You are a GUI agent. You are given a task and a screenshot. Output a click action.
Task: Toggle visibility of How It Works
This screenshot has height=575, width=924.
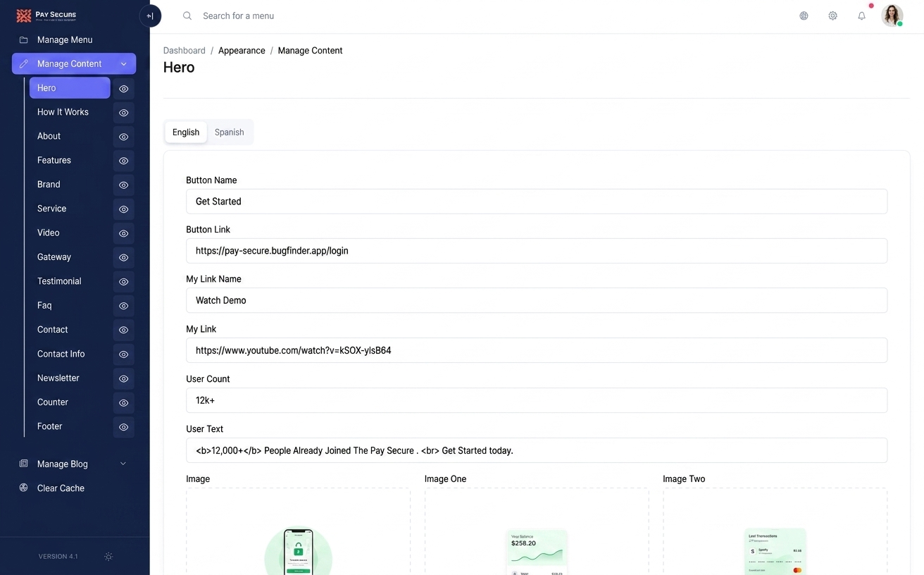pyautogui.click(x=123, y=113)
